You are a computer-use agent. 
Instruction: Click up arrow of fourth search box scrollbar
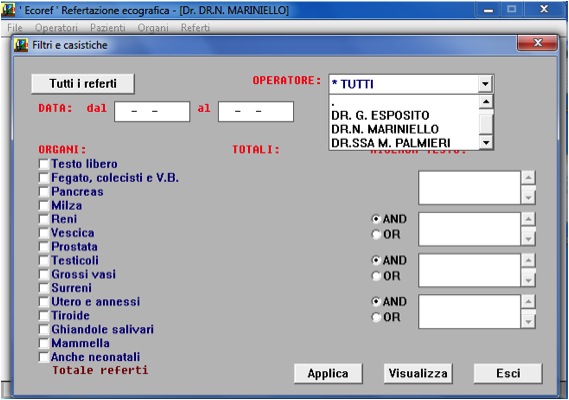(528, 302)
